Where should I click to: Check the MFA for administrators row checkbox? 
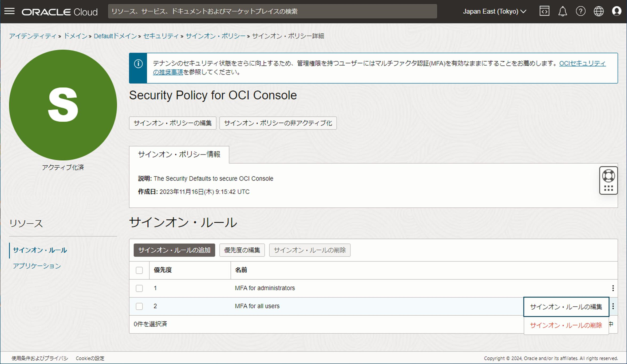[x=139, y=288]
